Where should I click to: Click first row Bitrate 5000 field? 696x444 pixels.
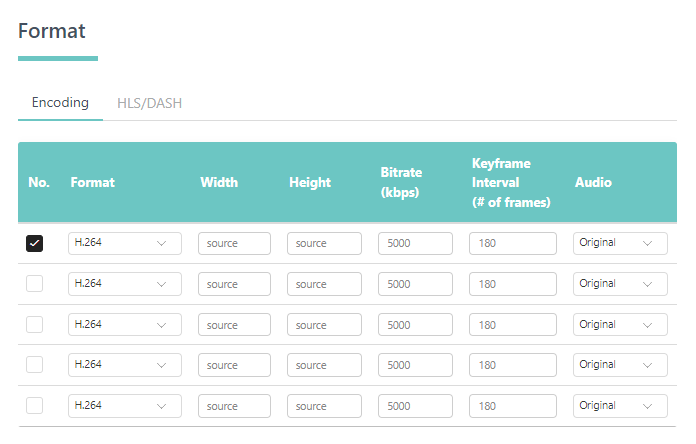tap(415, 243)
